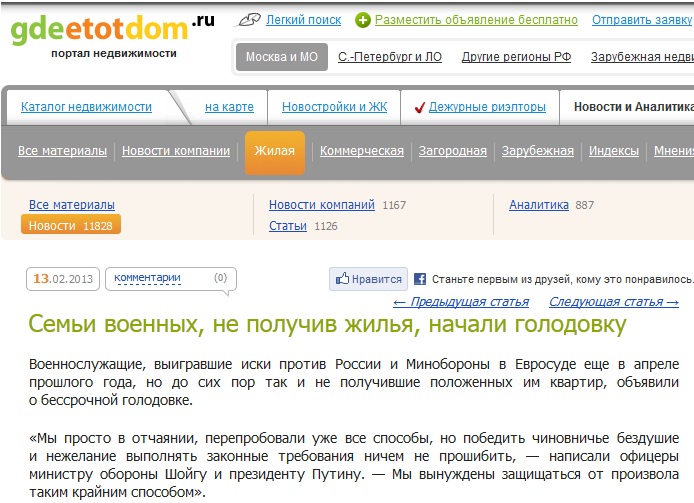Open Другие регионы РФ region list
Image resolution: width=694 pixels, height=503 pixels.
(516, 57)
